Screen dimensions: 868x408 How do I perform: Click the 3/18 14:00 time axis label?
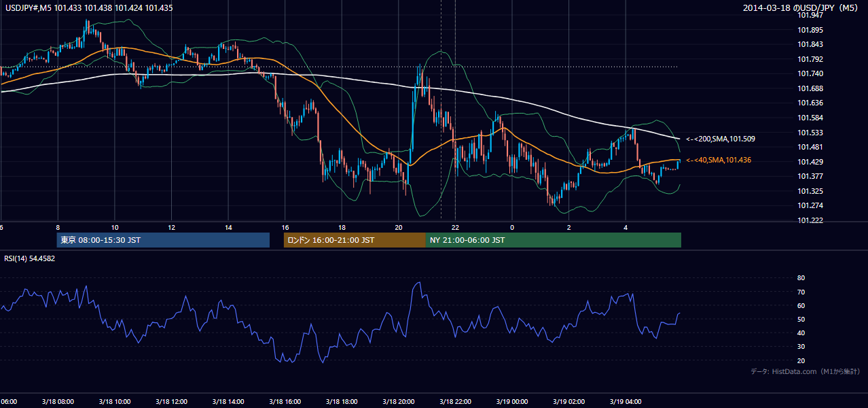(228, 402)
